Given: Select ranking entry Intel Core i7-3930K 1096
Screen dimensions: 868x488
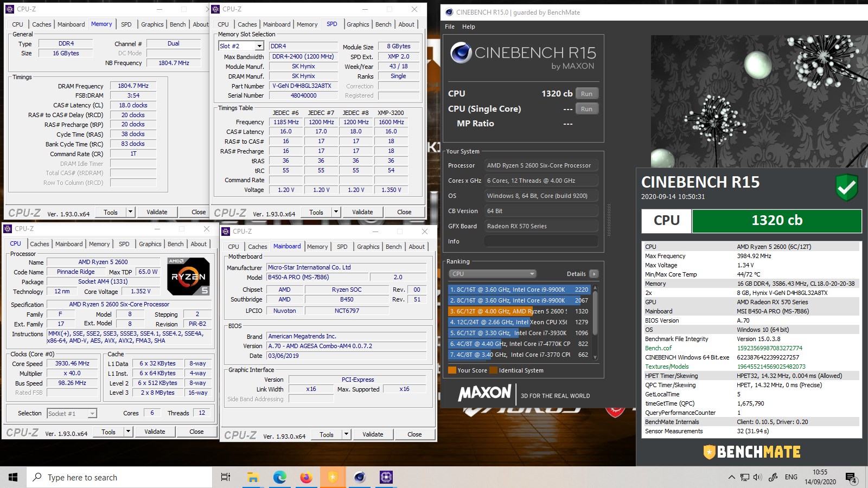Looking at the screenshot, I should click(x=519, y=333).
